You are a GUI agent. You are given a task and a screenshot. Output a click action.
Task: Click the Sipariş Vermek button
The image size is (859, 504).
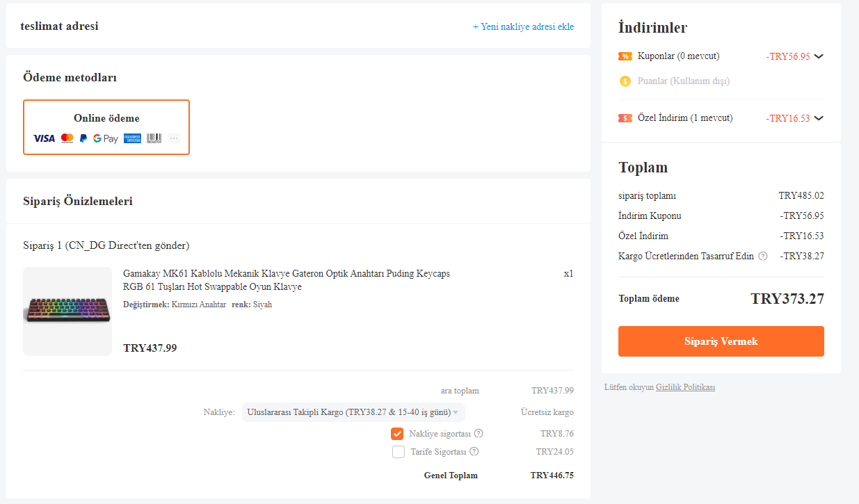point(721,341)
